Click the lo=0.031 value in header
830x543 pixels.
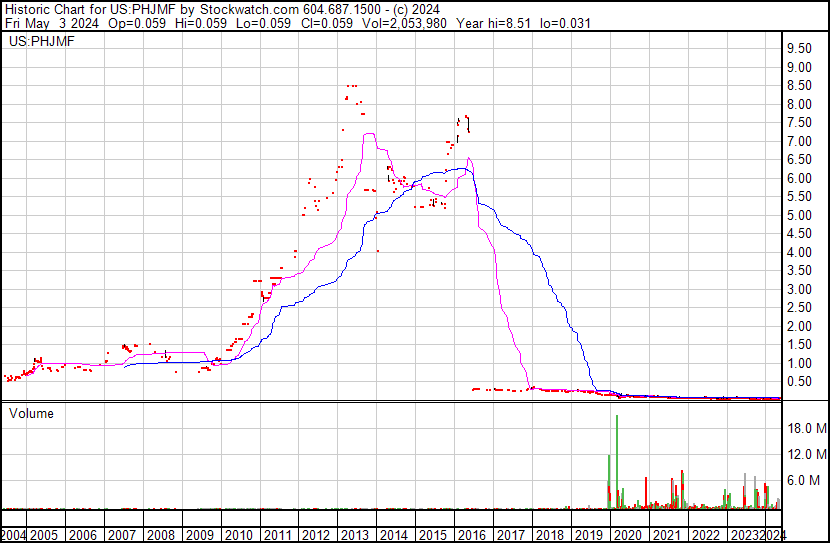click(x=565, y=24)
